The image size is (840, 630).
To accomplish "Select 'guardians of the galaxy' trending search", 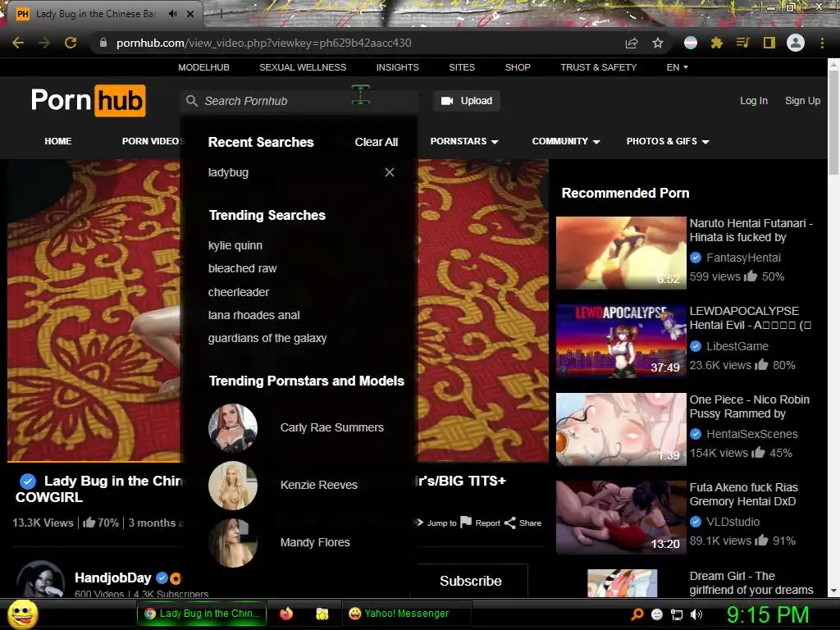I will pyautogui.click(x=267, y=338).
